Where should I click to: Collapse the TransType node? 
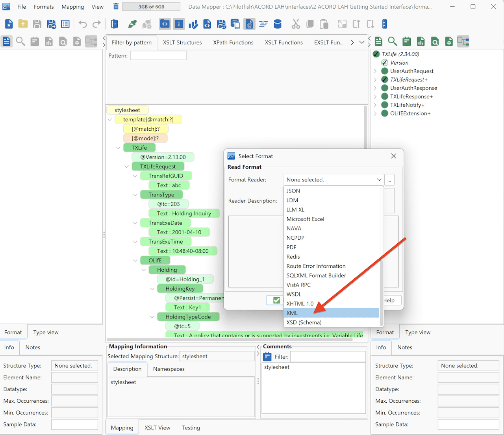point(135,195)
